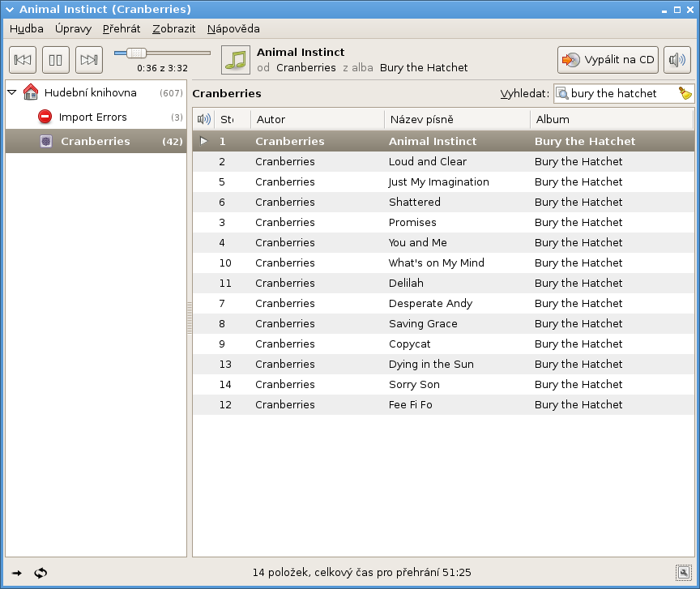Select the song Desperate Andy
The image size is (700, 589).
pos(443,303)
